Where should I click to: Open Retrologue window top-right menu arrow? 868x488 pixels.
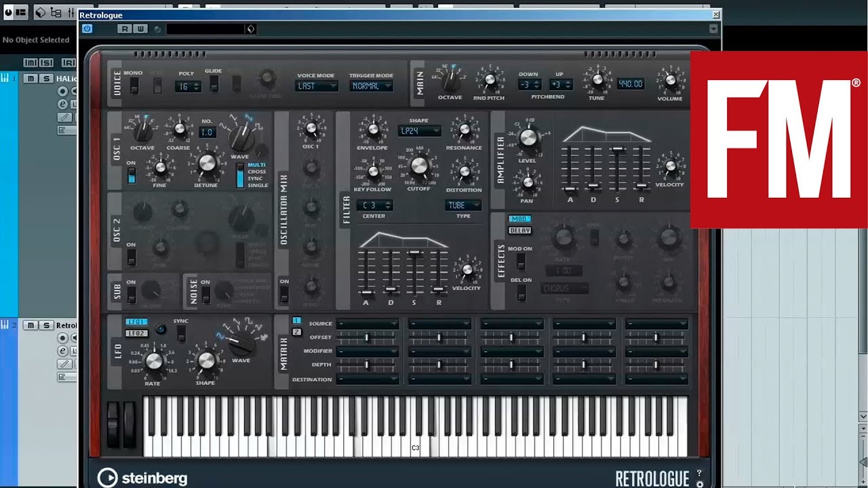pyautogui.click(x=713, y=28)
